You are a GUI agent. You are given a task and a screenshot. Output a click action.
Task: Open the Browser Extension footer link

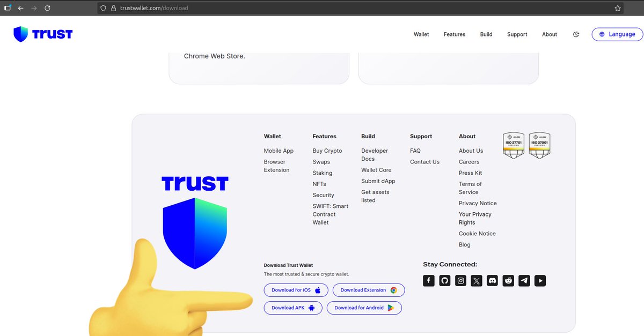click(276, 166)
